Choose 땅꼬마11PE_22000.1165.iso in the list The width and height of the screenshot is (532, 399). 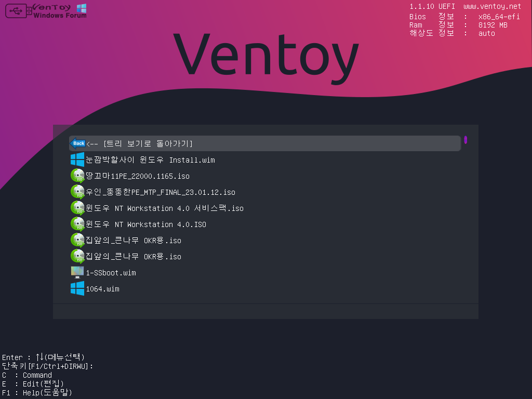point(138,176)
